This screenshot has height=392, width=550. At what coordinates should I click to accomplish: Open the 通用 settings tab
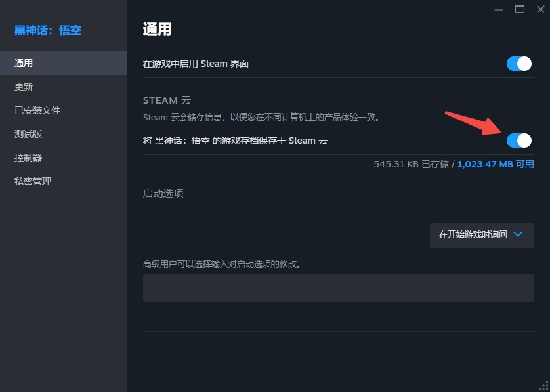point(64,63)
